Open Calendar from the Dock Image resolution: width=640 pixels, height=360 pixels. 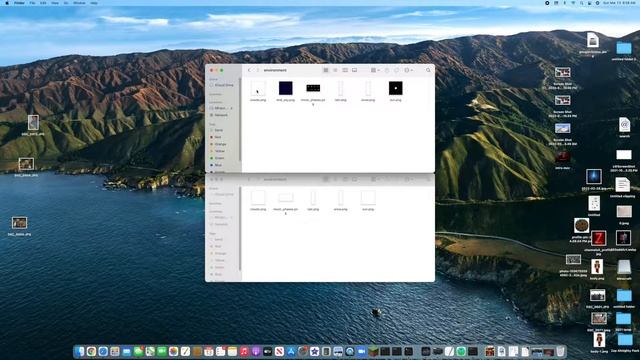209,351
